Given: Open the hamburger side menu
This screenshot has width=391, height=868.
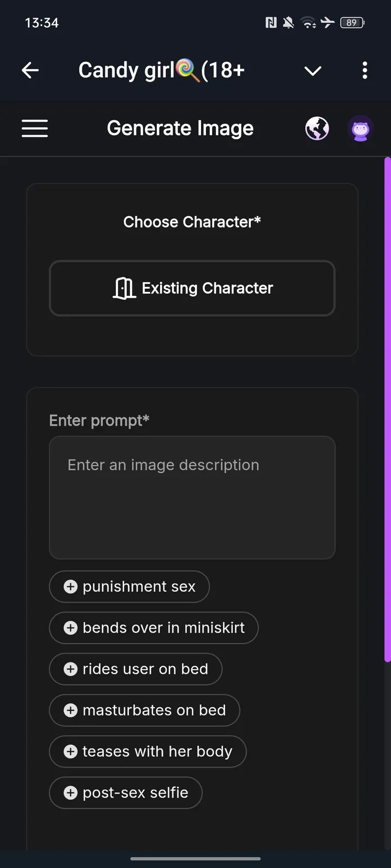Looking at the screenshot, I should [x=35, y=129].
